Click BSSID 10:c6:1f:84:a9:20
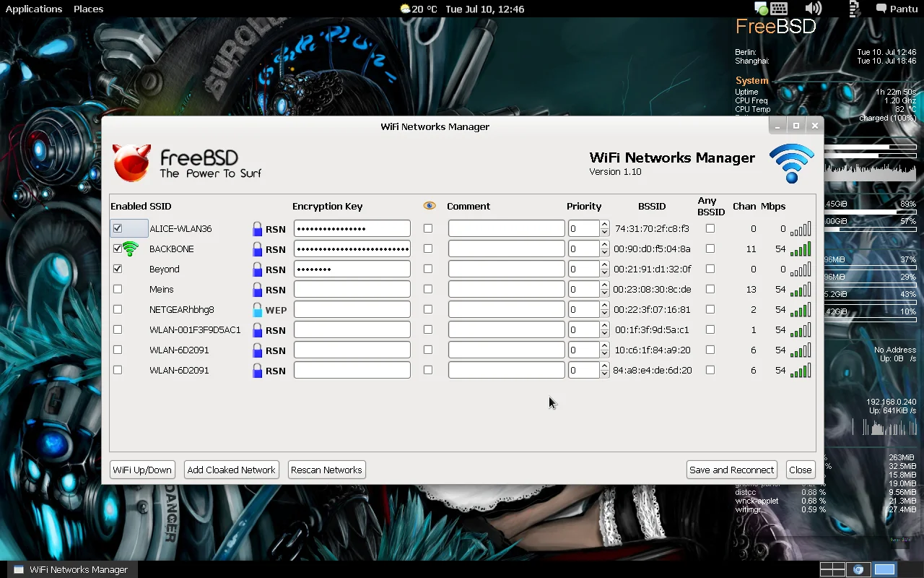Viewport: 924px width, 578px height. (x=653, y=350)
